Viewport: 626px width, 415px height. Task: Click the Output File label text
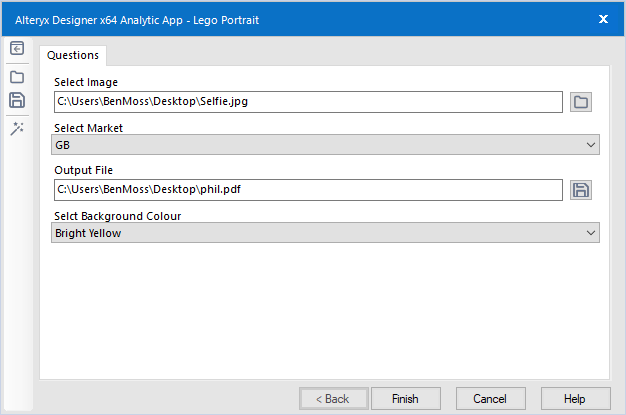(83, 170)
